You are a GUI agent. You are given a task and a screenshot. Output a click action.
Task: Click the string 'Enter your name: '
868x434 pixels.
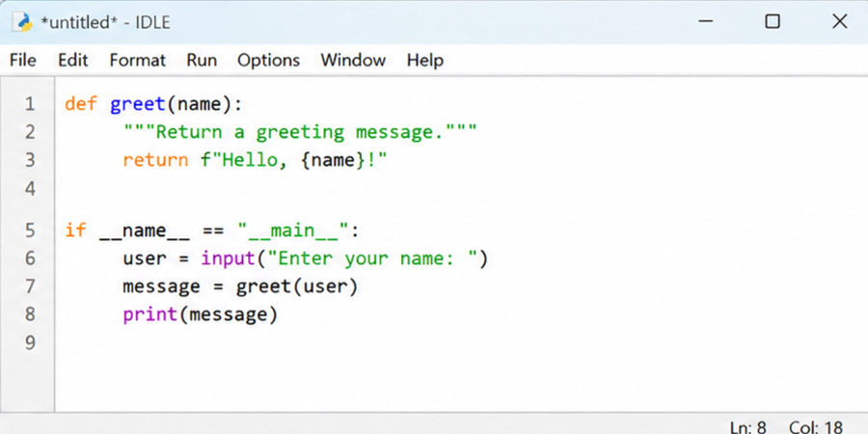[372, 258]
